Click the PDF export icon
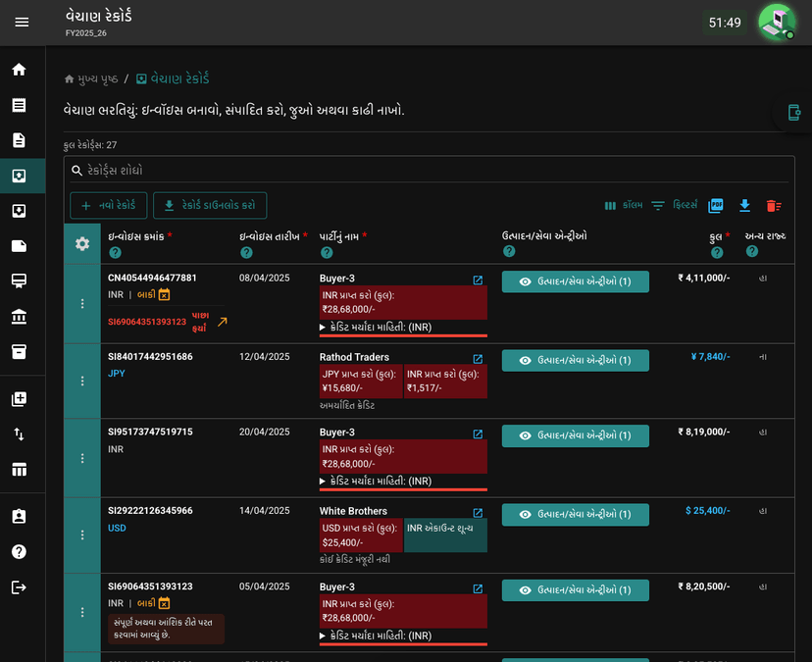The image size is (812, 662). pyautogui.click(x=716, y=206)
